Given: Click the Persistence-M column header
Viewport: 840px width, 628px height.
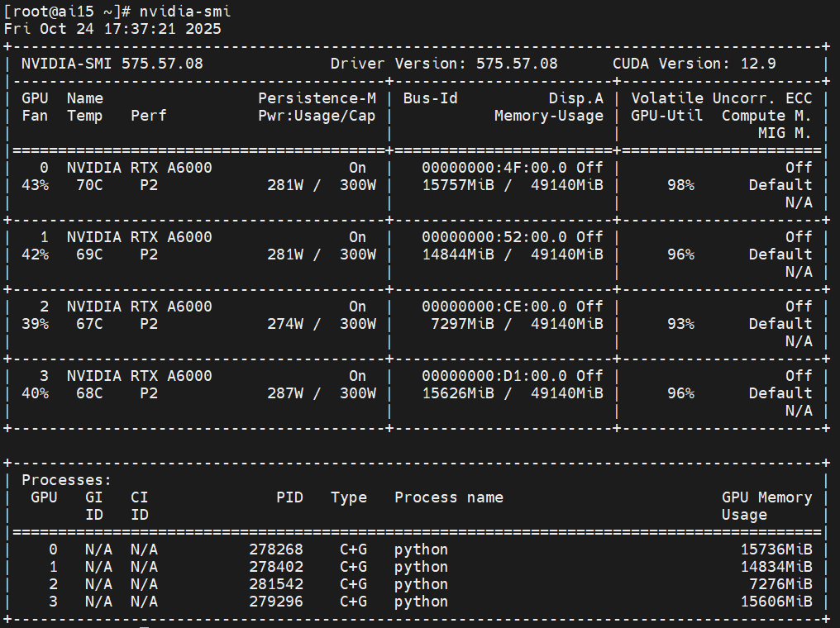Looking at the screenshot, I should [x=317, y=98].
